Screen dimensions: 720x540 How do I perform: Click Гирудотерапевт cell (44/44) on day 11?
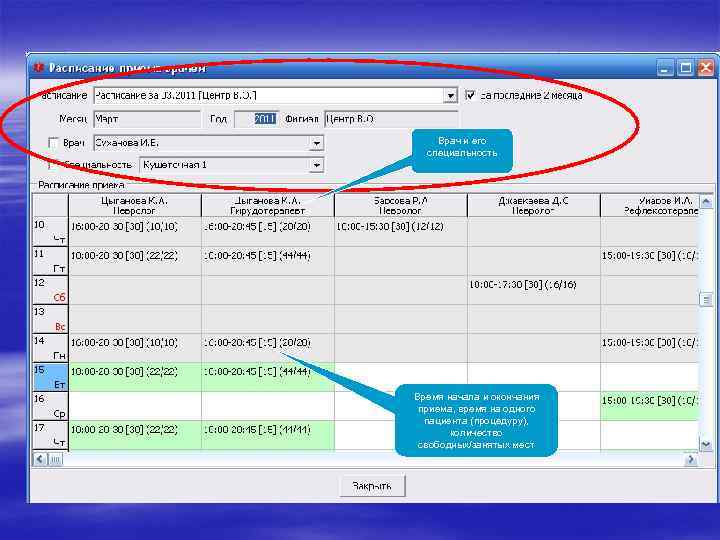[268, 261]
